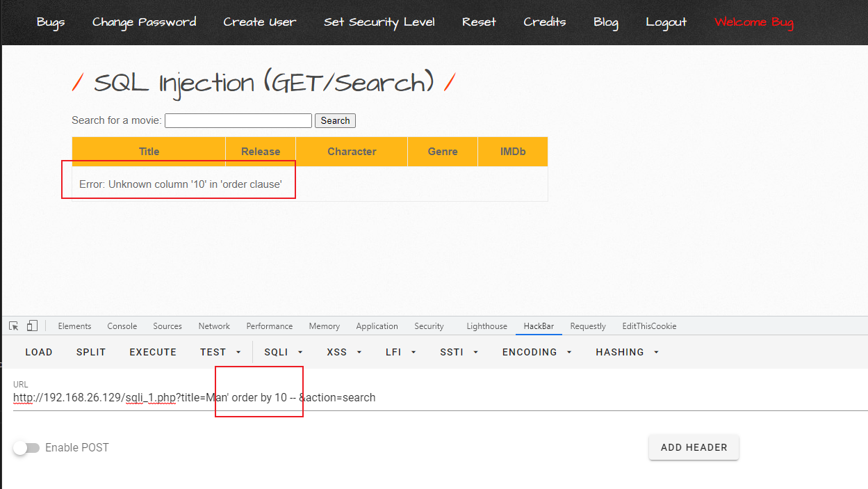Image resolution: width=868 pixels, height=489 pixels.
Task: Open the Set Security Level menu
Action: click(379, 22)
